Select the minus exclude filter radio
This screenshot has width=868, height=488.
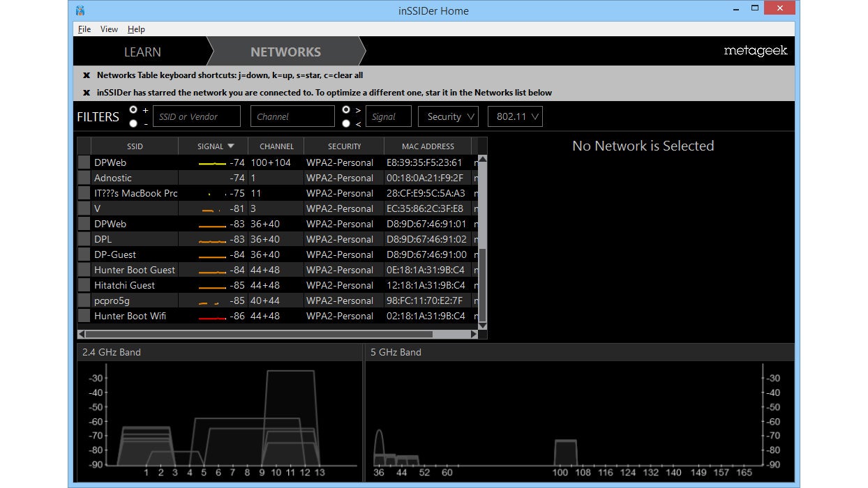(x=133, y=123)
